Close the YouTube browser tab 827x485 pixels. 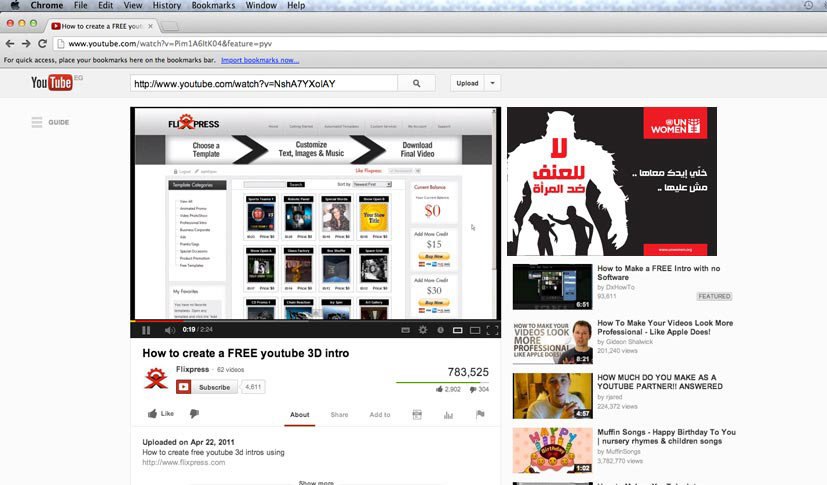point(150,26)
